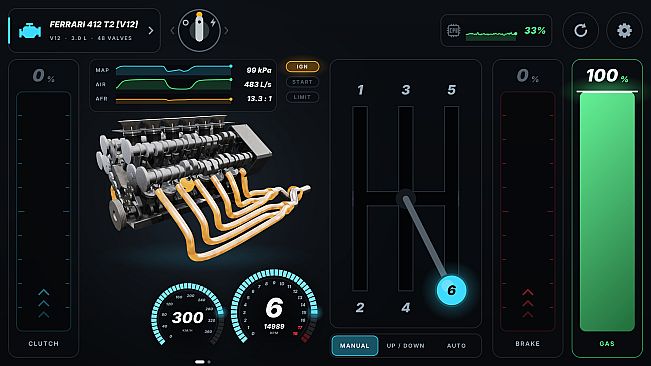This screenshot has height=366, width=651.
Task: Click the GAS label
Action: click(607, 344)
